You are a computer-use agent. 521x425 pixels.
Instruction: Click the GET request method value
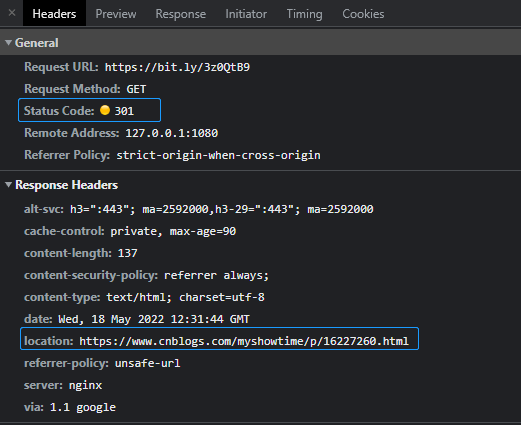(136, 89)
